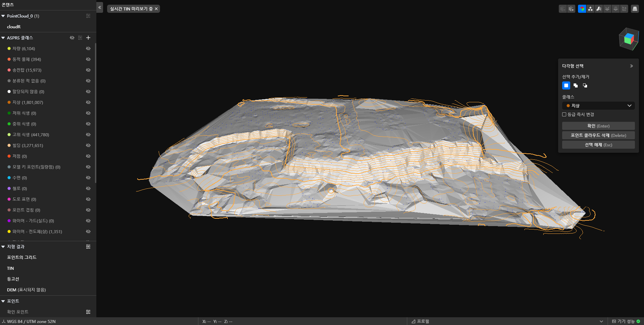644x325 pixels.
Task: Select the 모델 키 포인트(질량점) class row
Action: pos(47,167)
